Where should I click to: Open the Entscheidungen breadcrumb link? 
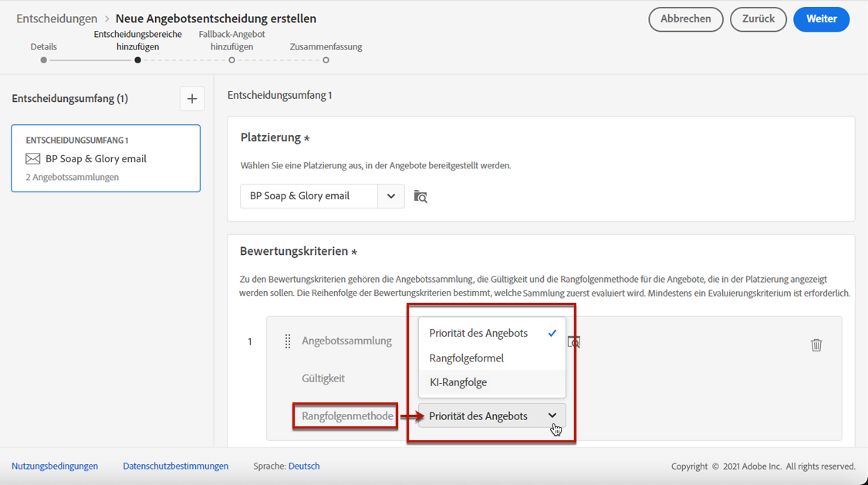[x=56, y=19]
